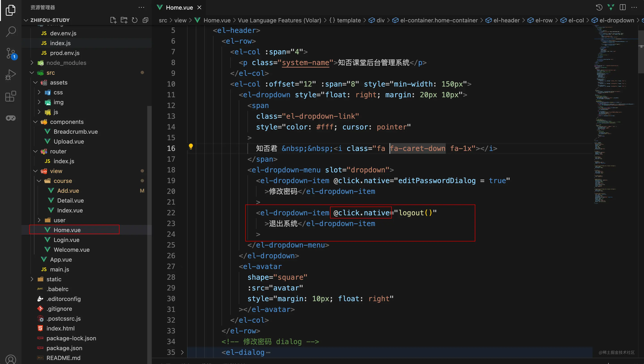Click the split editor right icon

click(x=623, y=7)
